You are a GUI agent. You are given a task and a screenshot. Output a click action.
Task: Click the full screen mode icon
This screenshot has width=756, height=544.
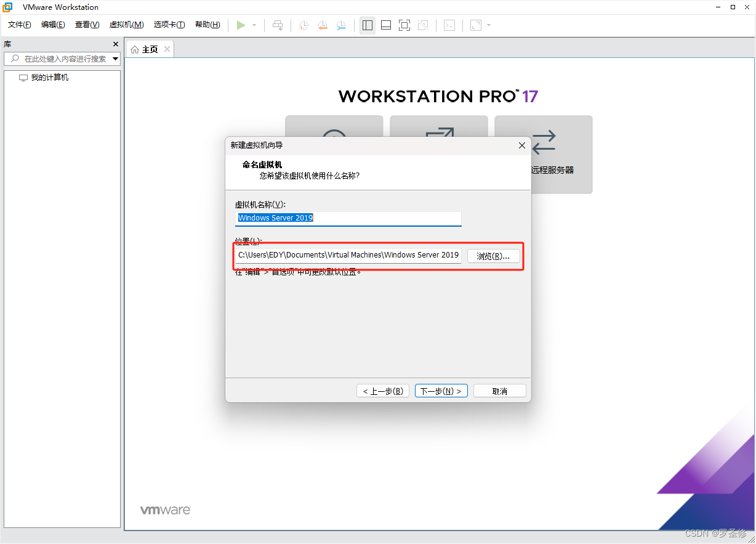click(404, 25)
